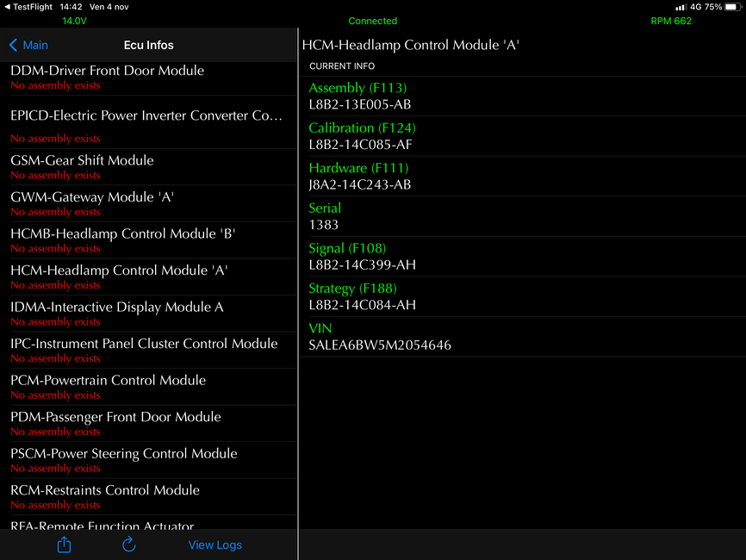Return to TestFlight app via status bar
746x560 pixels.
[x=28, y=7]
